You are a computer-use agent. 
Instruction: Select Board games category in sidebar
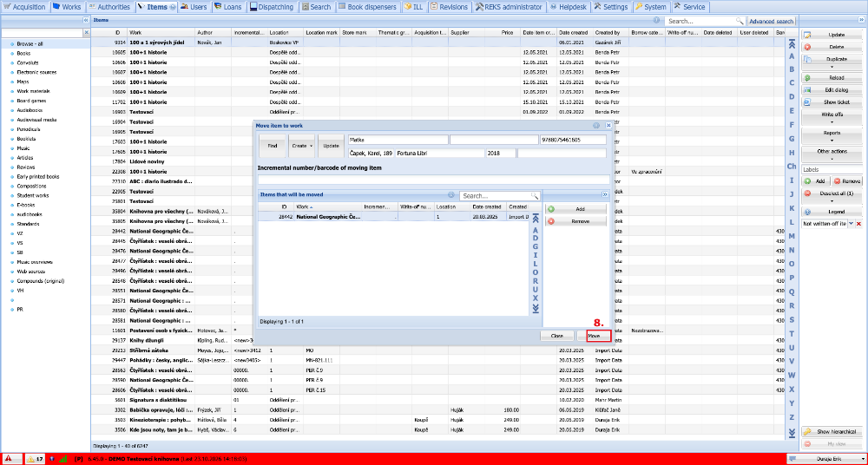pyautogui.click(x=31, y=101)
